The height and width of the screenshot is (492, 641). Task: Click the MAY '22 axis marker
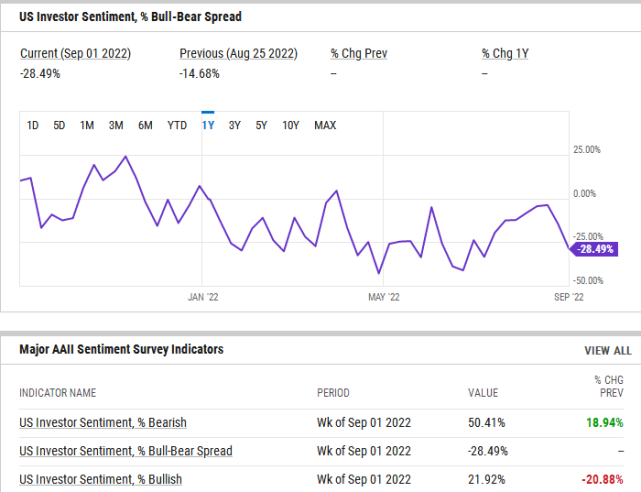tap(384, 297)
